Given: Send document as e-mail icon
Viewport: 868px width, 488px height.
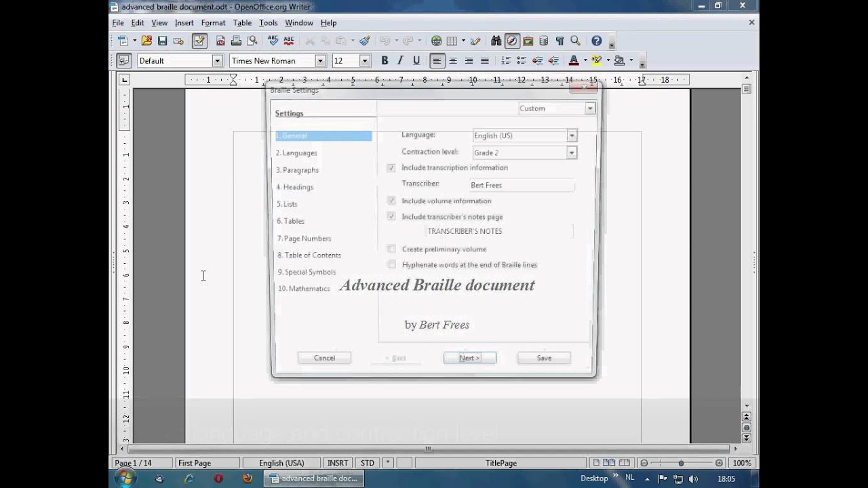Looking at the screenshot, I should tap(178, 41).
